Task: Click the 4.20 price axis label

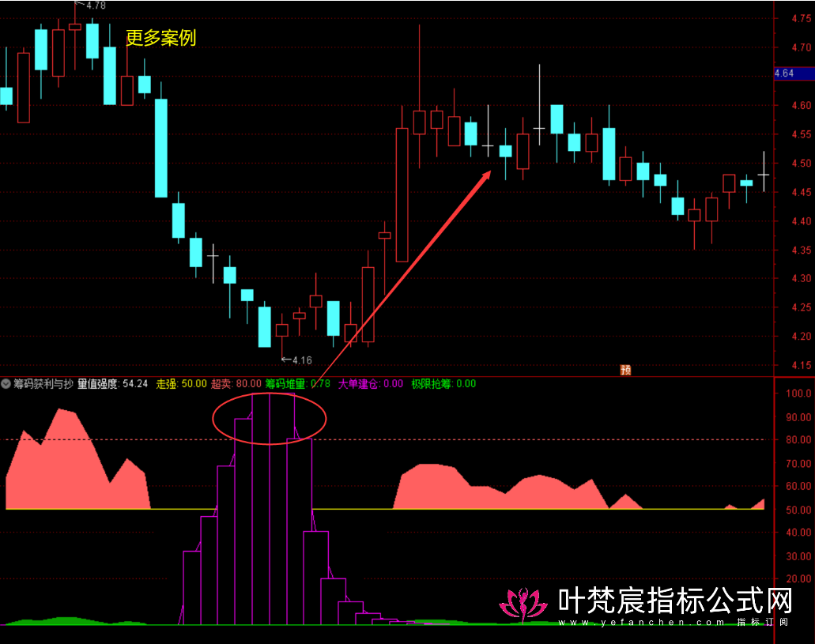Action: tap(801, 337)
